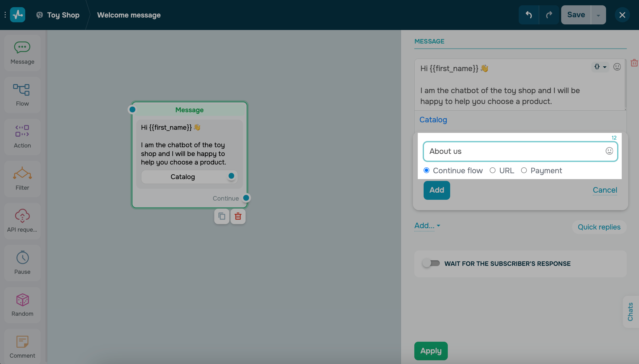Duplicate the Message block with copy icon
This screenshot has width=639, height=364.
pos(222,216)
